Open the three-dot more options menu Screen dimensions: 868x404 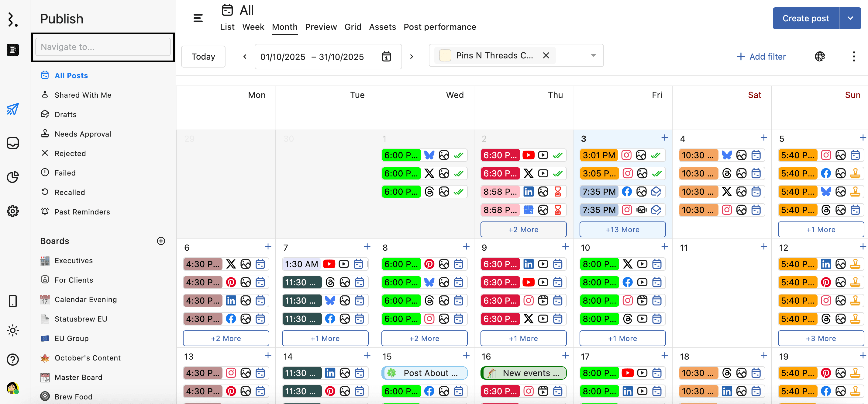click(853, 56)
